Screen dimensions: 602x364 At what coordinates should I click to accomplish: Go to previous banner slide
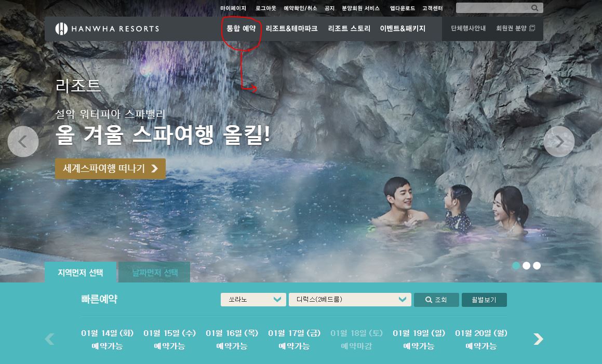point(23,142)
